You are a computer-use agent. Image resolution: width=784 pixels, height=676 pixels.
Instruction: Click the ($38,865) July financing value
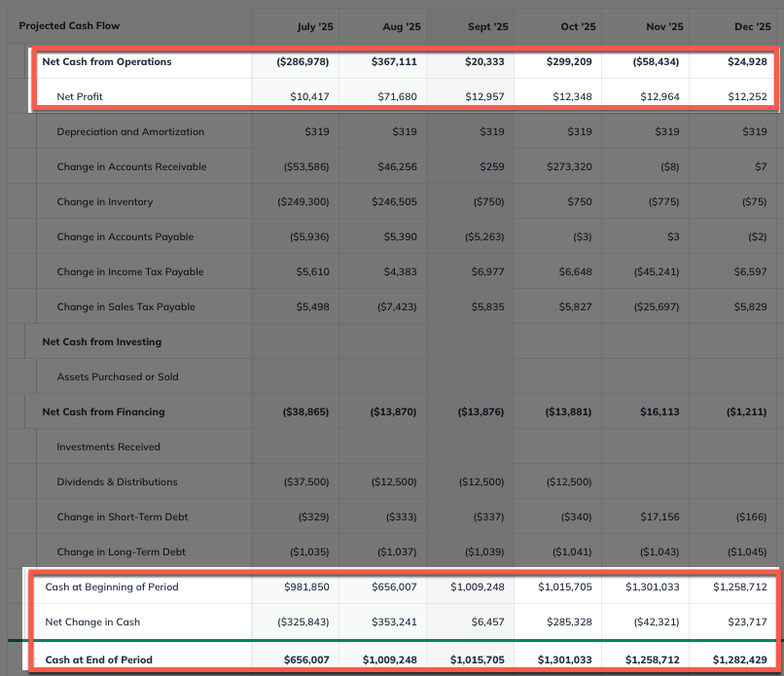click(x=305, y=411)
